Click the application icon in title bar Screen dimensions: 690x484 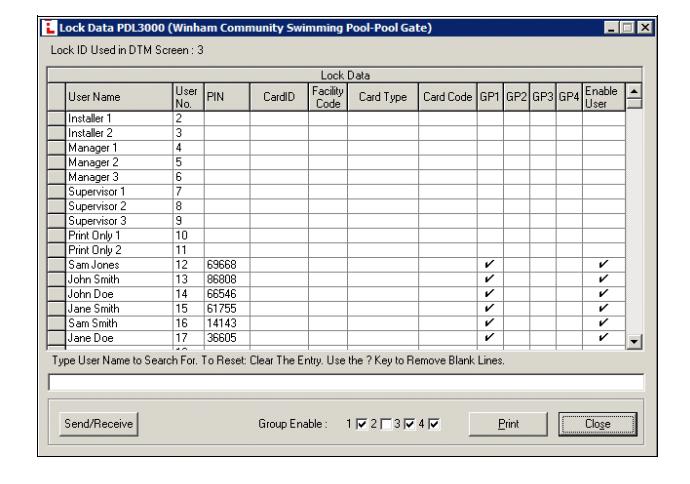tap(49, 28)
